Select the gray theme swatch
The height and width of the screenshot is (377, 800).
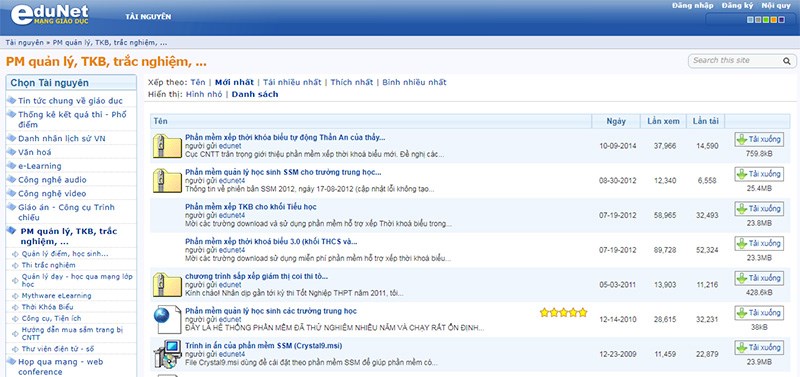[x=758, y=20]
